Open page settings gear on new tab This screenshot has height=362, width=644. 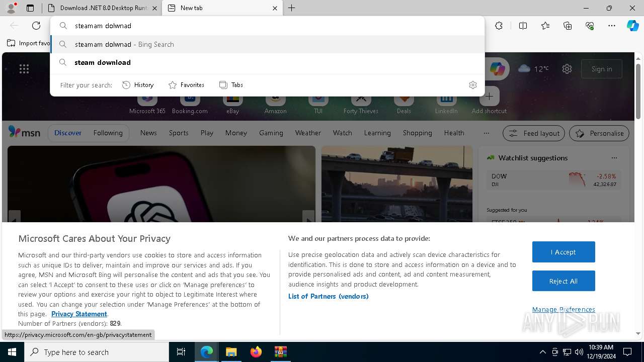tap(567, 69)
